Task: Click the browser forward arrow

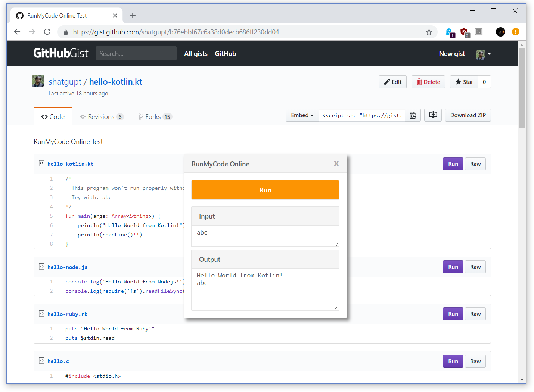Action: click(x=32, y=32)
